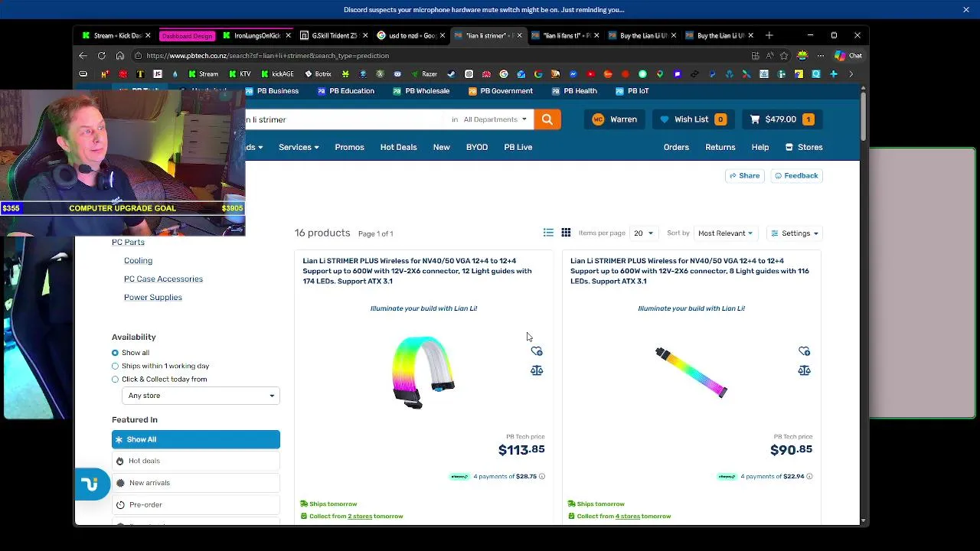The image size is (980, 551).
Task: Switch to list view icon
Action: [x=548, y=233]
